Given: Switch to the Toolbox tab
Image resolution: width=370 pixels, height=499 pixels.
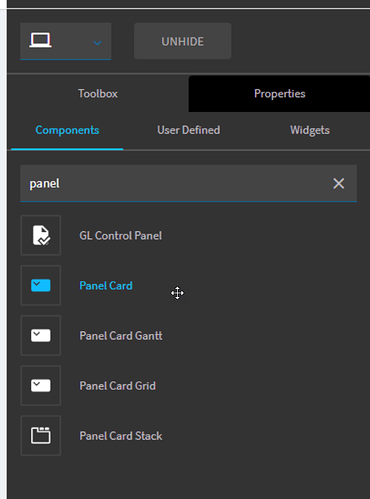Looking at the screenshot, I should 98,94.
